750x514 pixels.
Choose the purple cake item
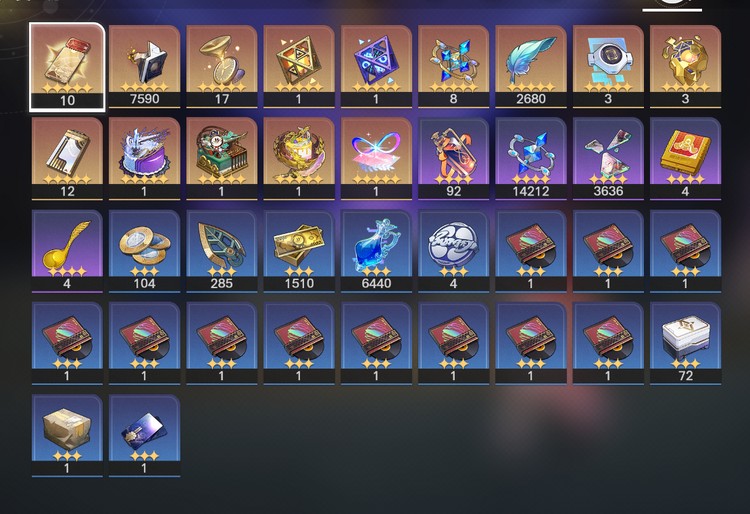pyautogui.click(x=144, y=159)
